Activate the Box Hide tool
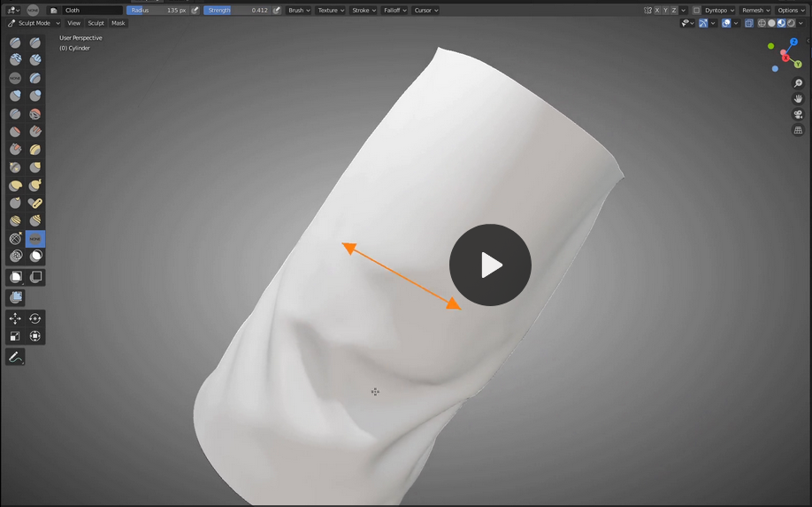812x507 pixels. pos(35,277)
